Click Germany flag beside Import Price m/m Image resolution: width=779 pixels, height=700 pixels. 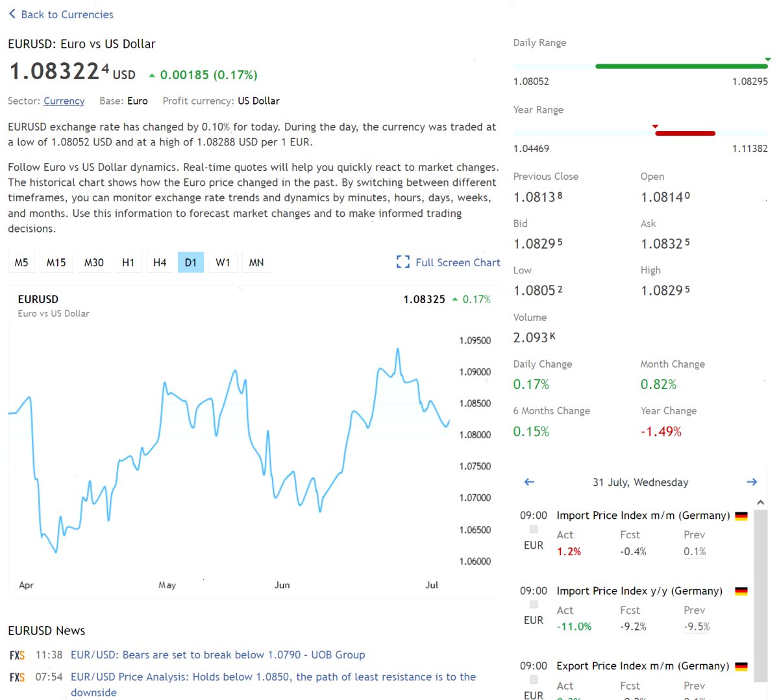tap(741, 516)
